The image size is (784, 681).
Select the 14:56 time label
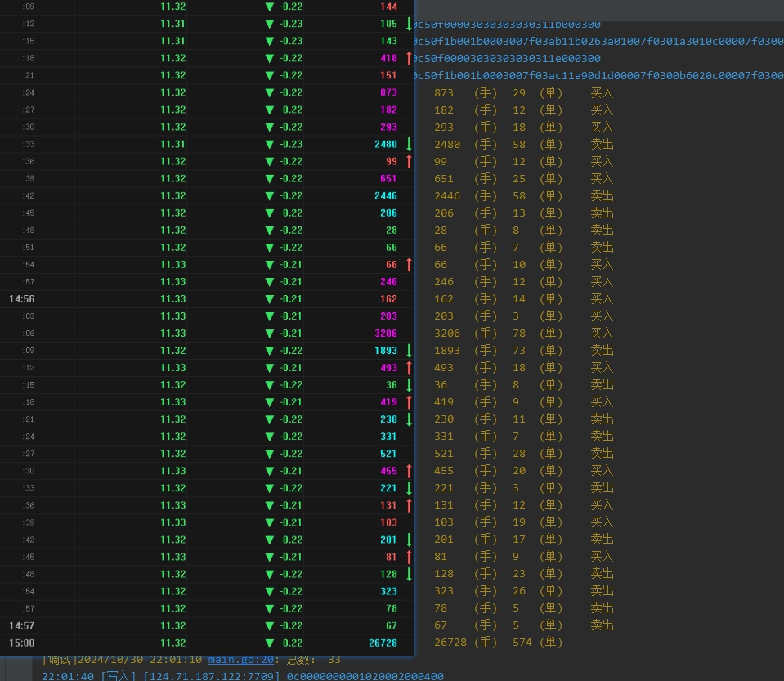[21, 299]
